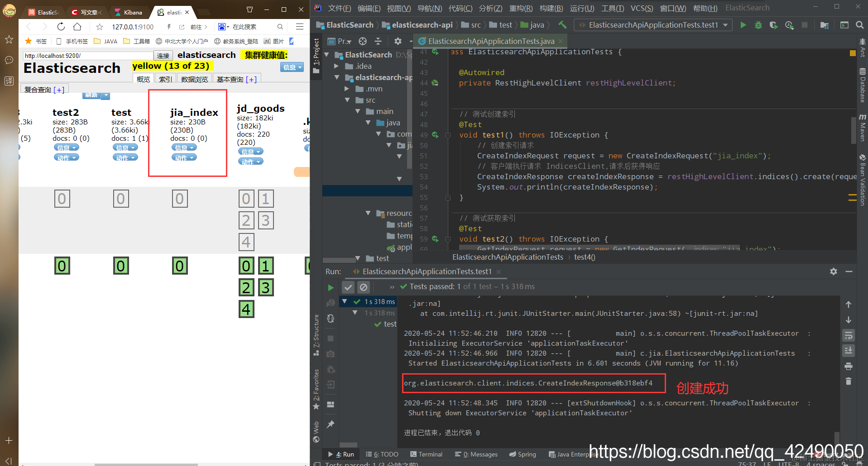Run ElasticsearchApiApplicationTests.test1 from the main toolbar
This screenshot has width=868, height=466.
pos(743,25)
